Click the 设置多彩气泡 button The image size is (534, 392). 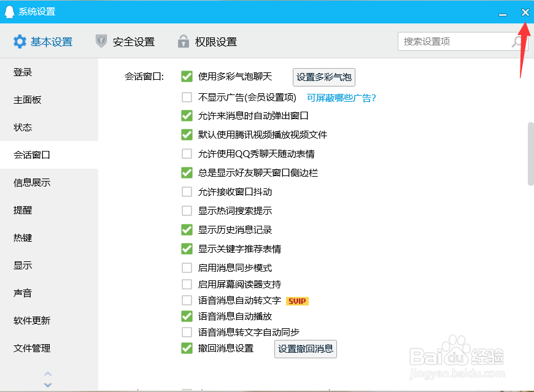[x=324, y=77]
